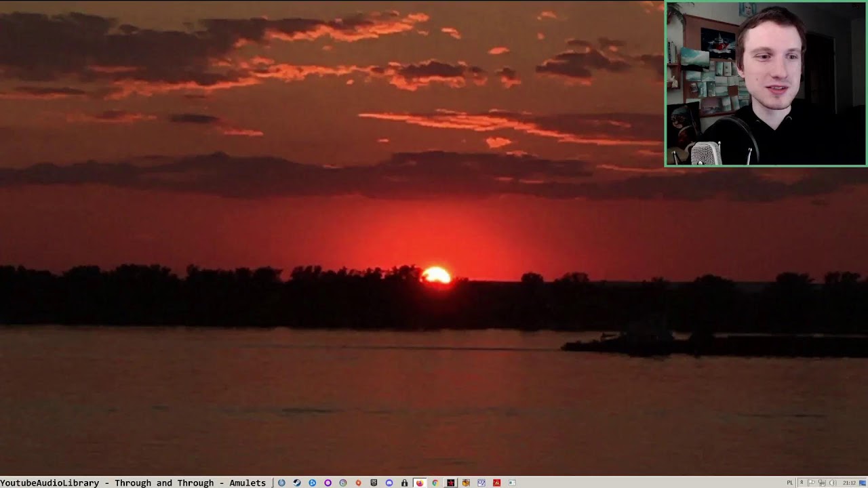868x488 pixels.
Task: Click the volume speaker tray icon
Action: pyautogui.click(x=833, y=483)
